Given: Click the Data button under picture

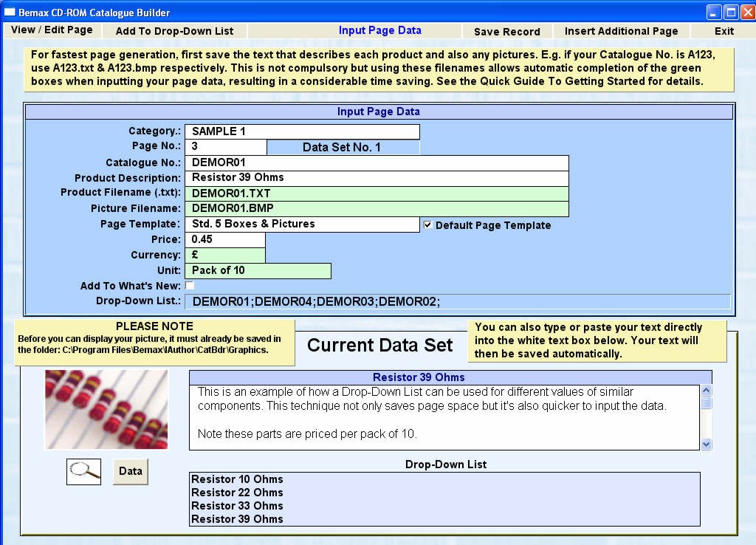Looking at the screenshot, I should pos(131,471).
